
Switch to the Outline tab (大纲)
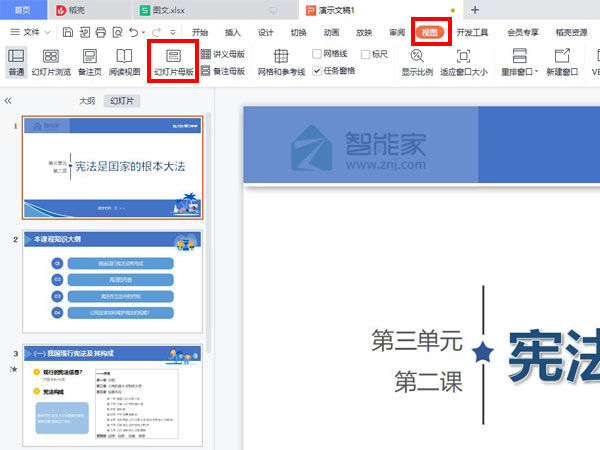[x=87, y=102]
